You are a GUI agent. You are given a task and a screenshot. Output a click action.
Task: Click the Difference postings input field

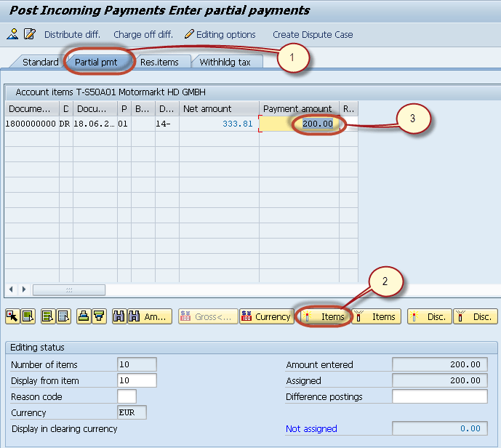[x=439, y=396]
